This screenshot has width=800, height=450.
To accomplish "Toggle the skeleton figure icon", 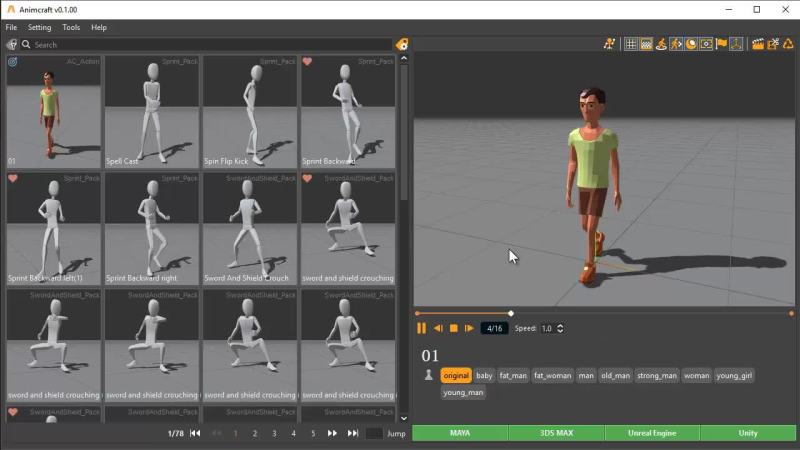I will [736, 44].
